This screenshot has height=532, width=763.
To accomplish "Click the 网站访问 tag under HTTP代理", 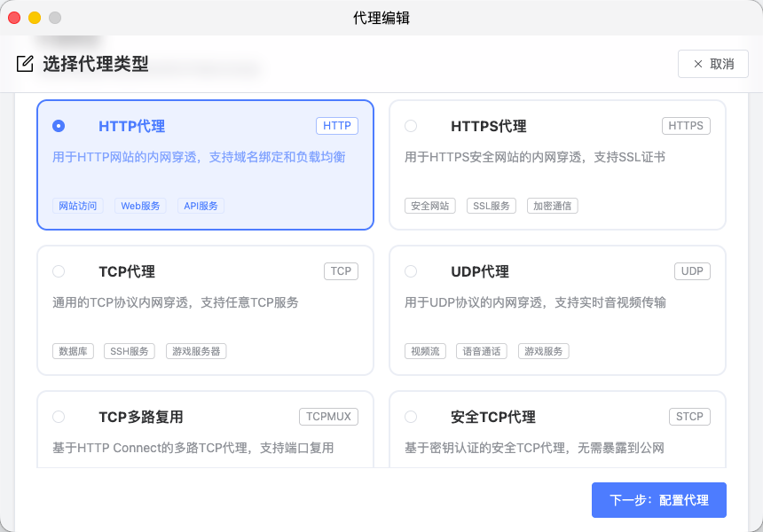I will [77, 205].
